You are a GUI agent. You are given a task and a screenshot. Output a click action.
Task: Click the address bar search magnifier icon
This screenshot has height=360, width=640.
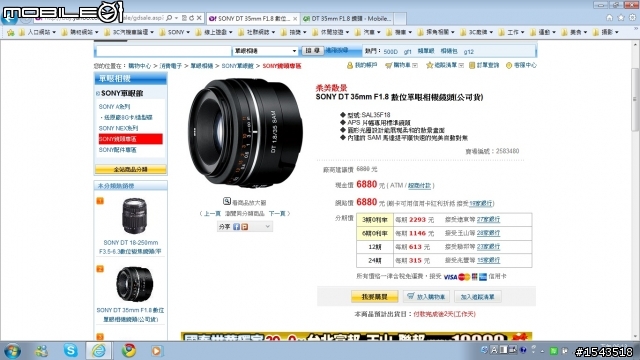coord(169,18)
